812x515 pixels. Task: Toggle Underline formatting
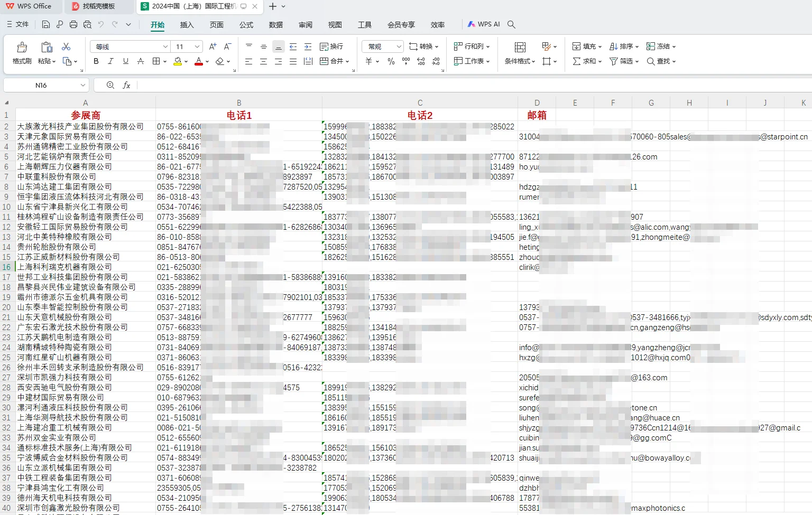125,61
